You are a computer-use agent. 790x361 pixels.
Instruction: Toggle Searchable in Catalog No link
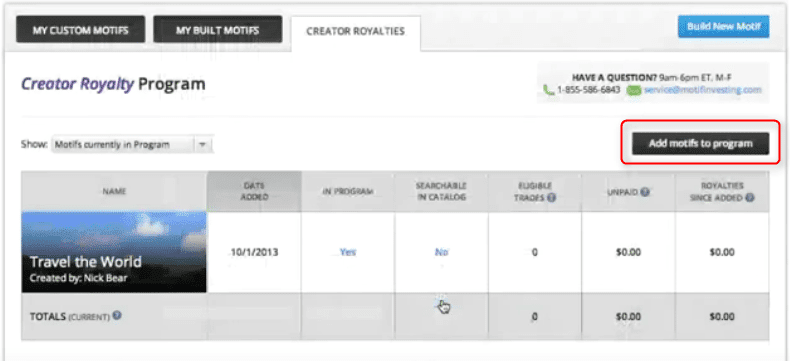tap(441, 252)
